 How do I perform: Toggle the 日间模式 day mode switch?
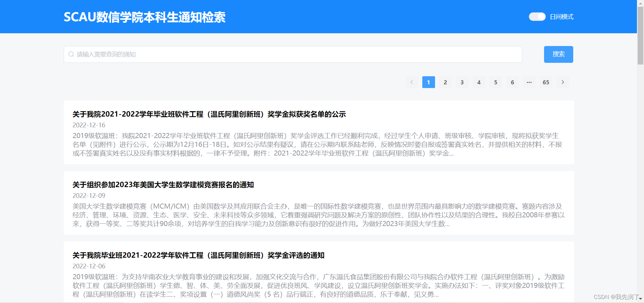[537, 16]
